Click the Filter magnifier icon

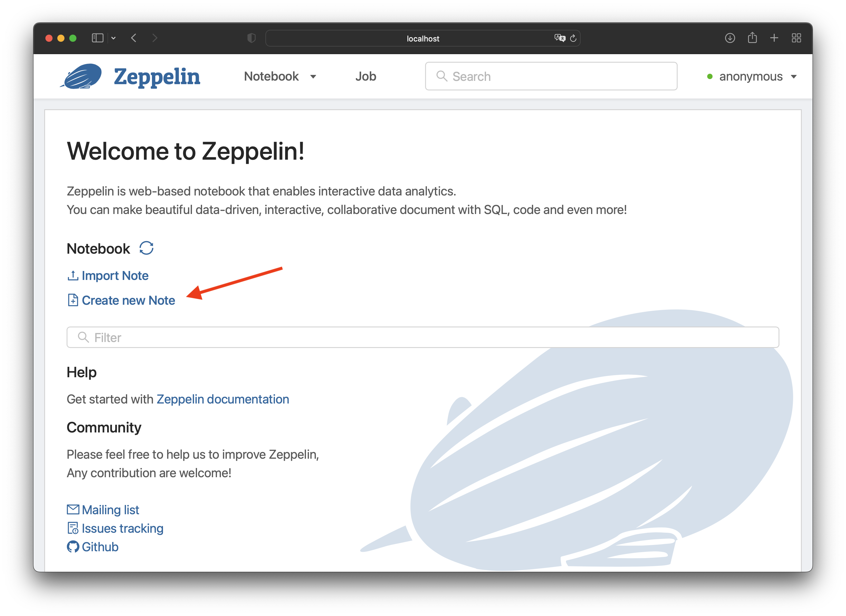(83, 337)
